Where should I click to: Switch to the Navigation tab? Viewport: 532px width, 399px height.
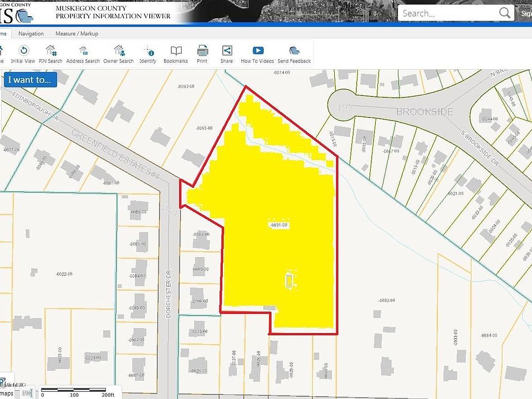(31, 34)
